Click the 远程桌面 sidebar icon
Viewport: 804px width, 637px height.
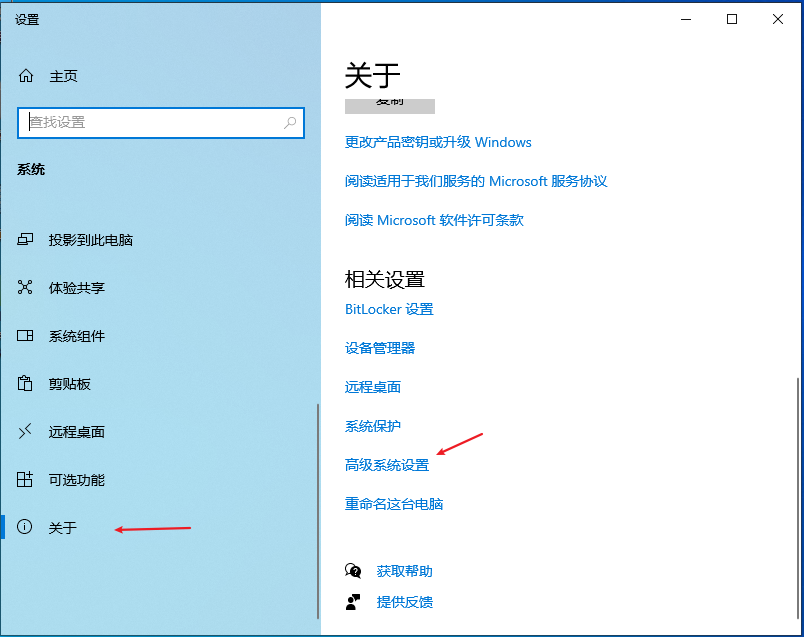point(25,431)
